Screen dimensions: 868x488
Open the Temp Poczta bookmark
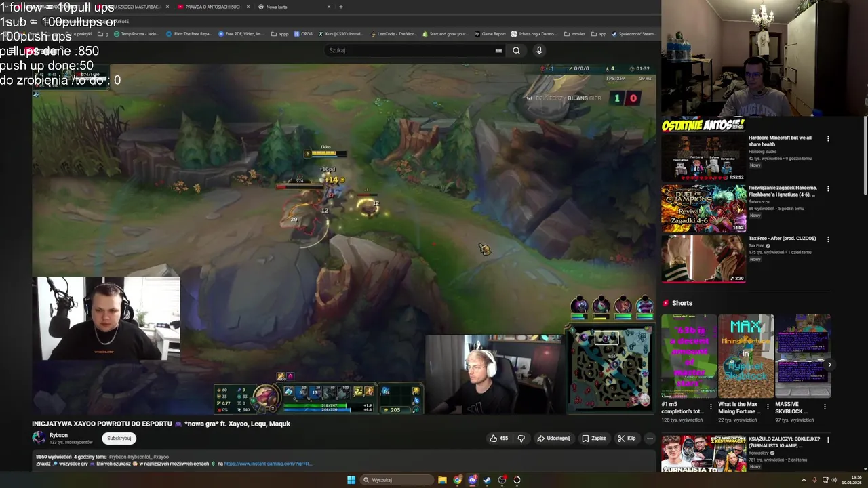click(x=137, y=33)
